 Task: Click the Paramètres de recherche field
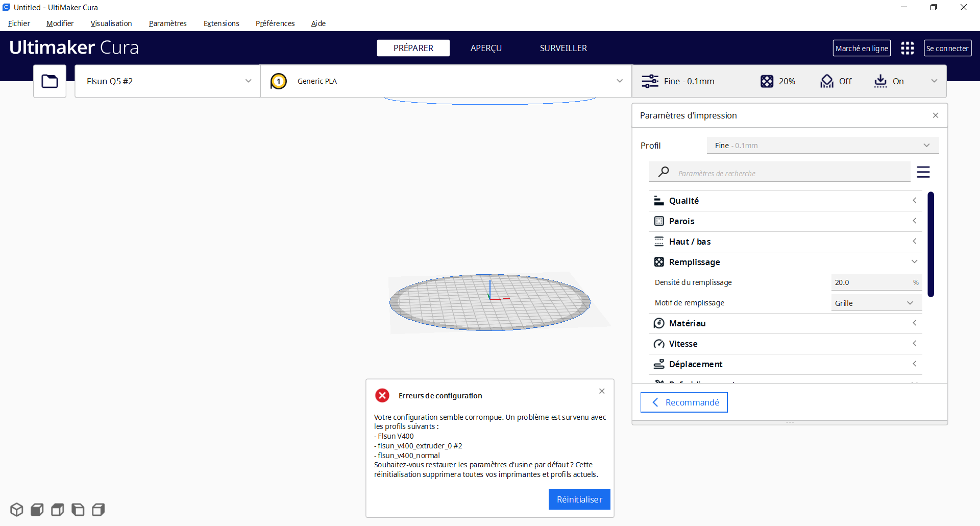coord(779,172)
